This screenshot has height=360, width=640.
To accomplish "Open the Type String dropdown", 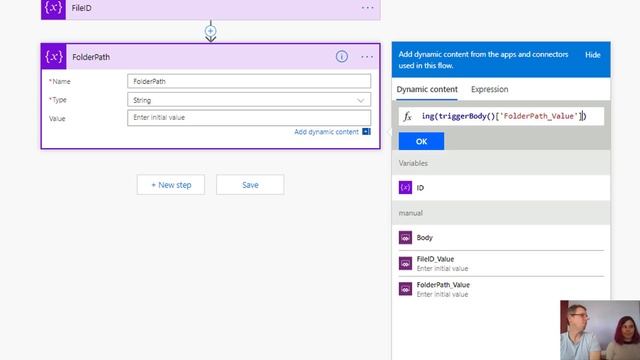I will click(249, 100).
